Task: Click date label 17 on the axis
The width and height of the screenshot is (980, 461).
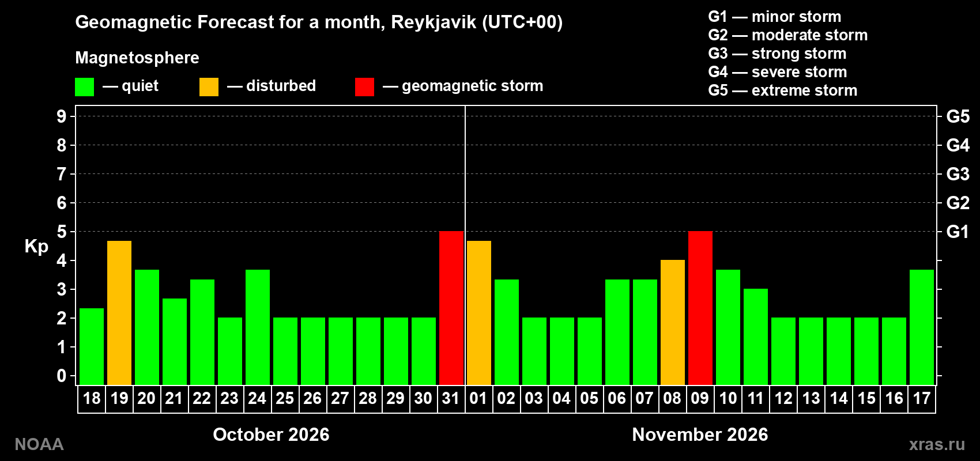Action: [922, 398]
